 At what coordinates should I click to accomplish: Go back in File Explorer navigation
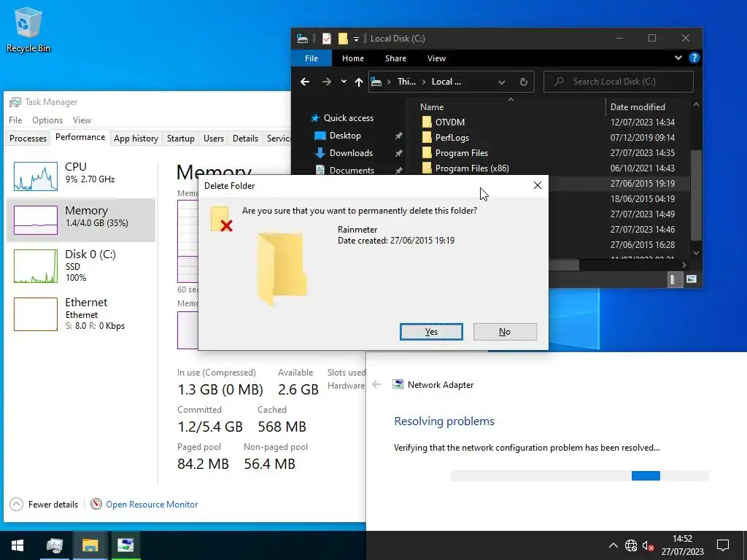305,82
